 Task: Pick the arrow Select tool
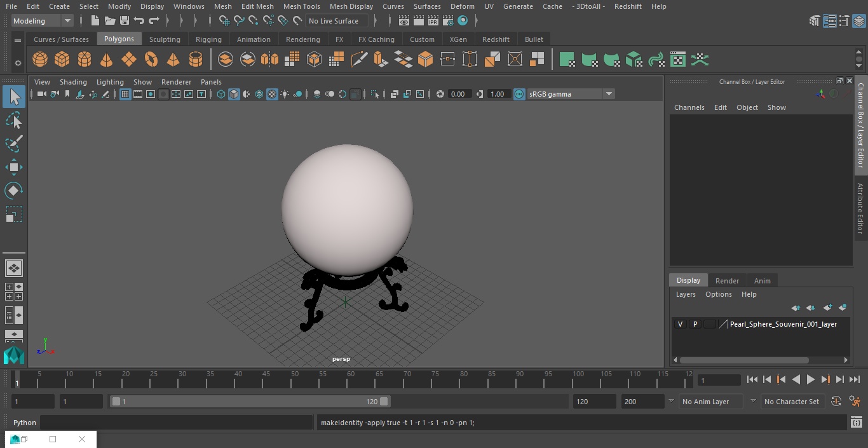point(13,97)
